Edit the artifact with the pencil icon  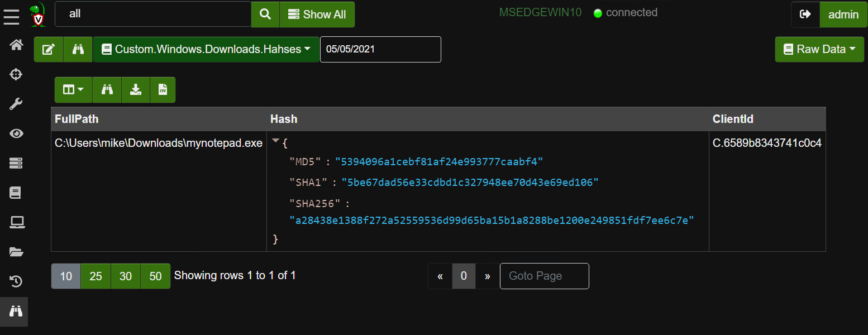49,49
